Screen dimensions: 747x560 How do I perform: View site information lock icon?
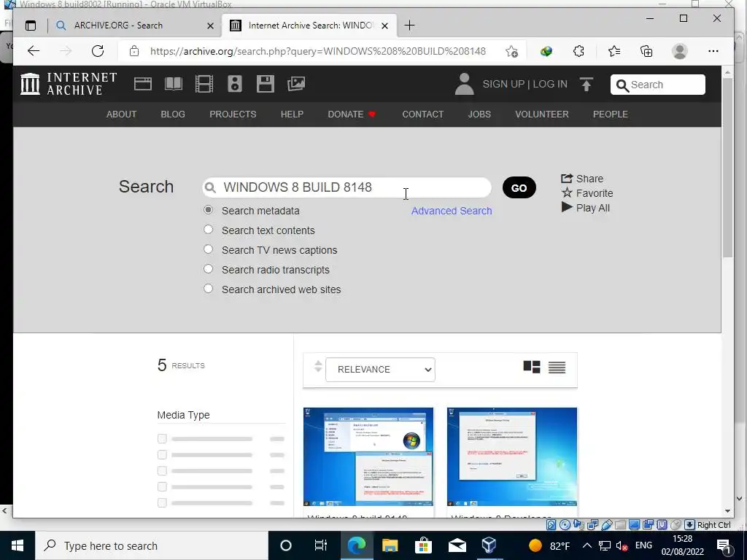[x=134, y=51]
